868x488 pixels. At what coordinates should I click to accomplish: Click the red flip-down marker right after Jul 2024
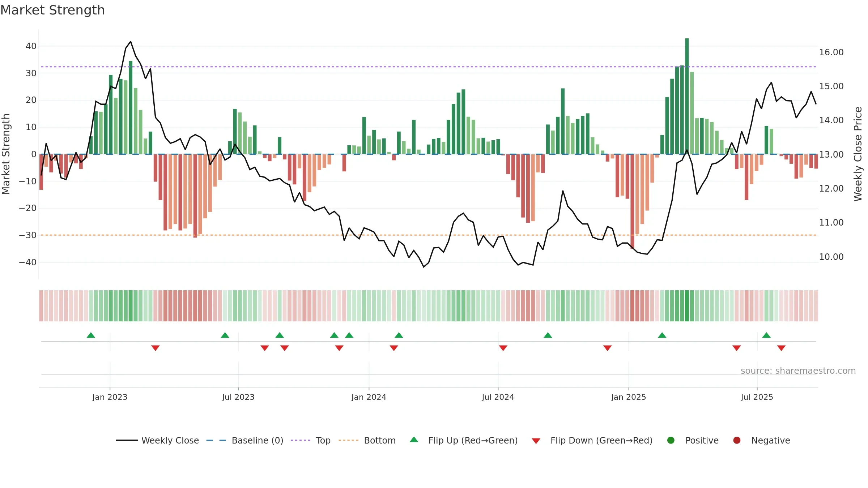(x=503, y=348)
